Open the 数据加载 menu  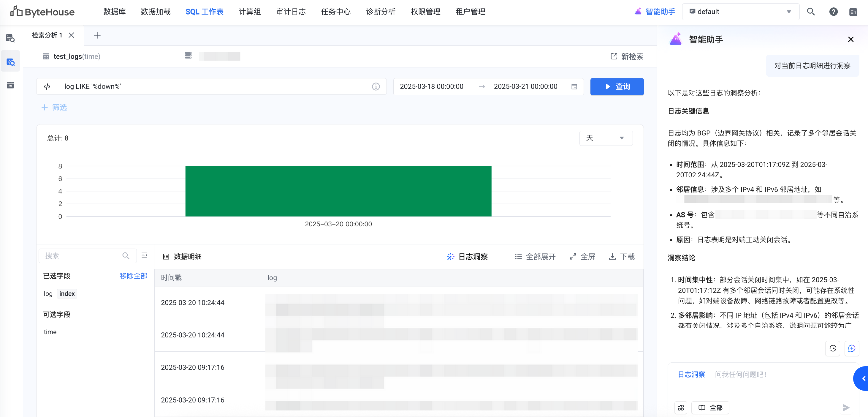(155, 12)
